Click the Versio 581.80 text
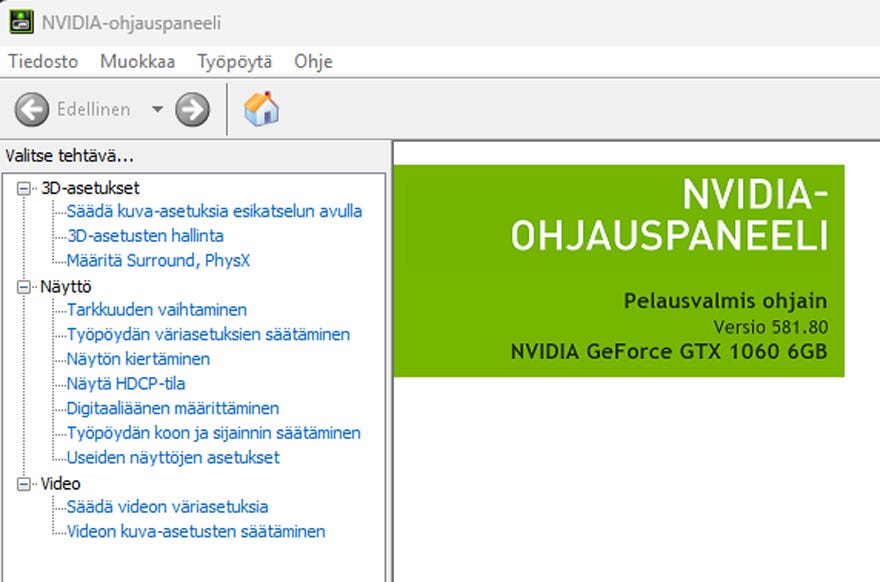Screen dimensions: 880x582 [771, 327]
